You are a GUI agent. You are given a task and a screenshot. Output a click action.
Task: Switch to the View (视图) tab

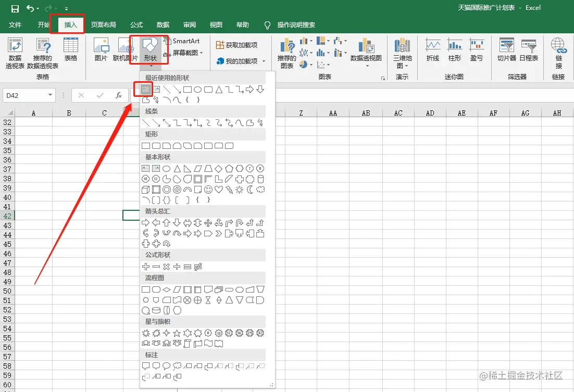pyautogui.click(x=216, y=25)
